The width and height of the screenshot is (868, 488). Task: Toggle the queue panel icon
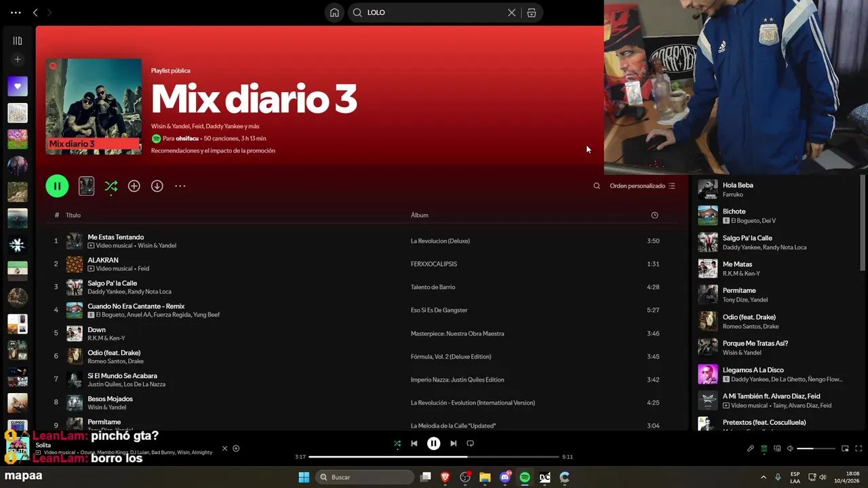point(764,449)
